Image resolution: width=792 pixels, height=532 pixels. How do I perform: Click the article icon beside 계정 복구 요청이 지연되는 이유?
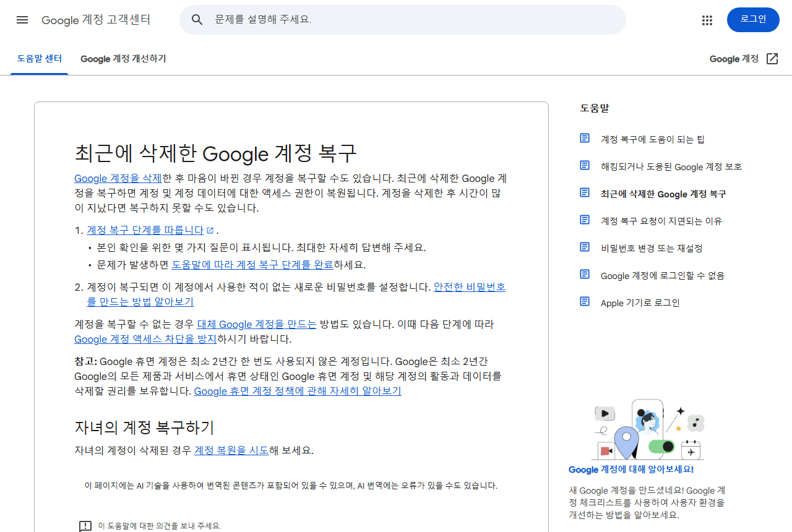[585, 220]
